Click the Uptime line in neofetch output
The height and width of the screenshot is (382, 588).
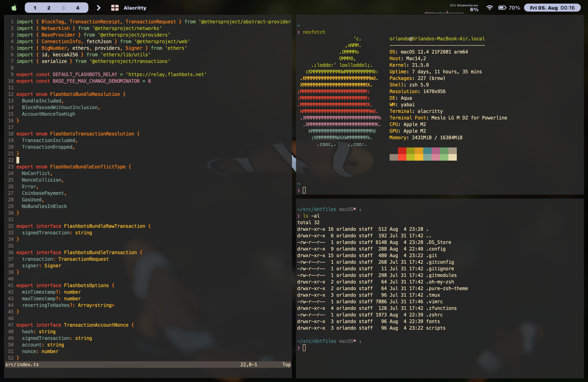(x=436, y=72)
